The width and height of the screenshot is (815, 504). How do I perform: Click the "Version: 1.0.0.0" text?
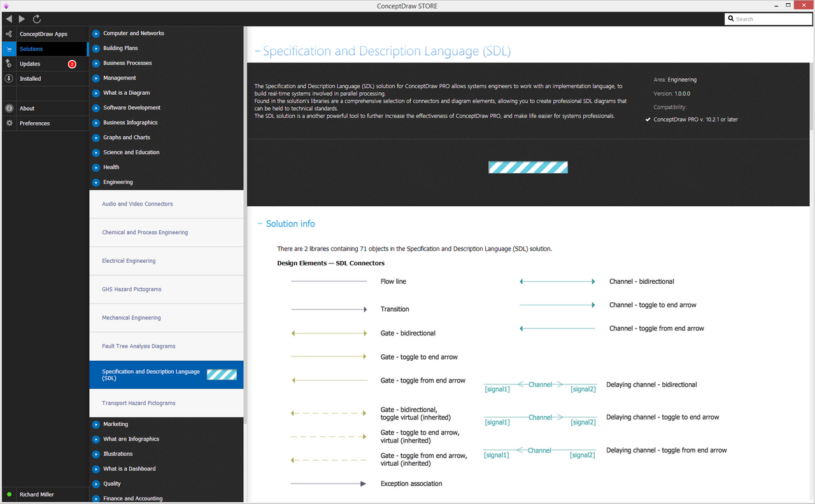672,94
